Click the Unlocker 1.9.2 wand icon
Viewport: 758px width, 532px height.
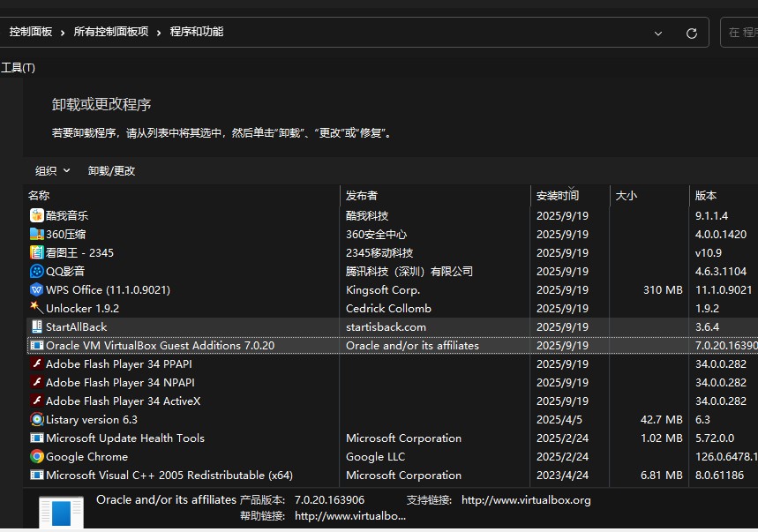point(37,308)
